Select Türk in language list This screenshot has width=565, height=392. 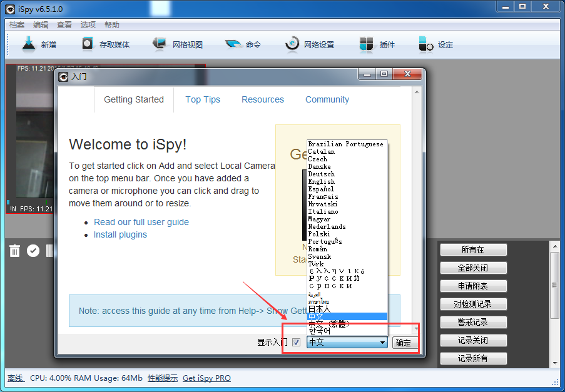point(347,264)
